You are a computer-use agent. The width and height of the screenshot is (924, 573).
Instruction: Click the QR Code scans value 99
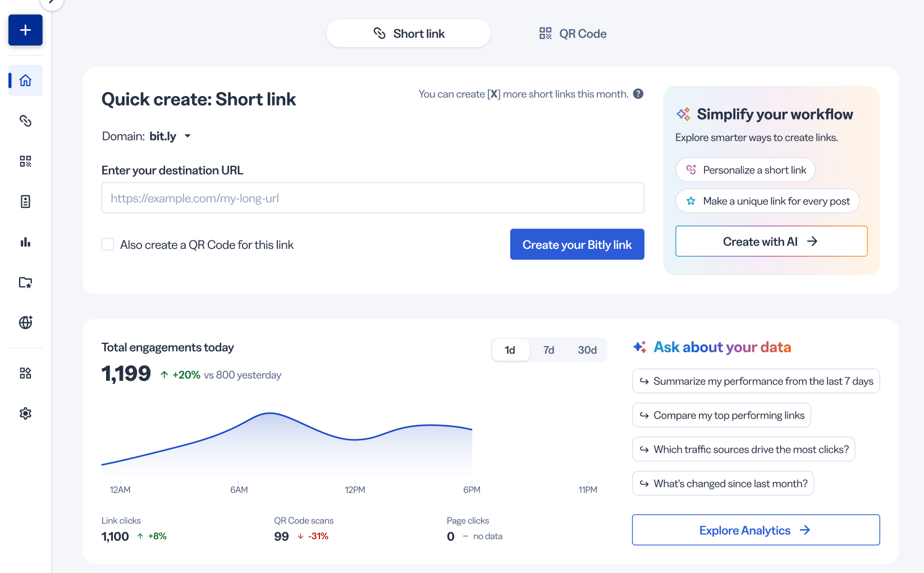[281, 536]
